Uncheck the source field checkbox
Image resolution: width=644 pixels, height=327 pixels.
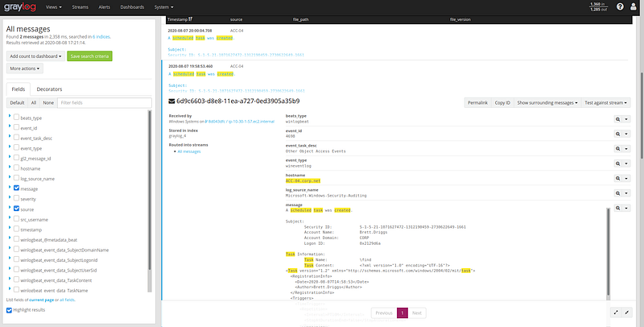[x=16, y=209]
